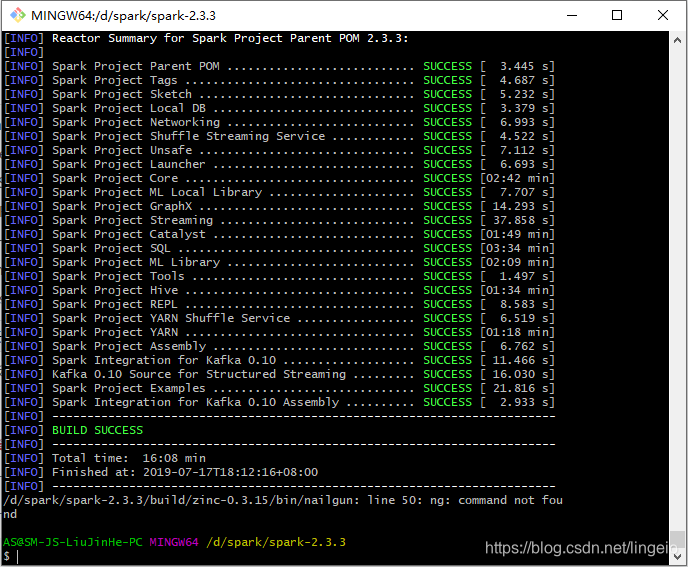
Task: Select the Spark Project Launcher line
Action: coord(280,165)
